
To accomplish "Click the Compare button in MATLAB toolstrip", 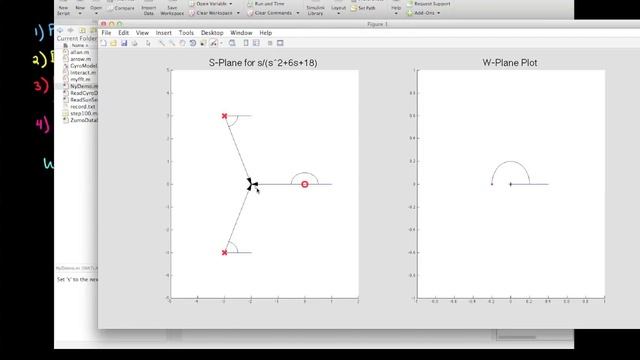I will click(121, 8).
